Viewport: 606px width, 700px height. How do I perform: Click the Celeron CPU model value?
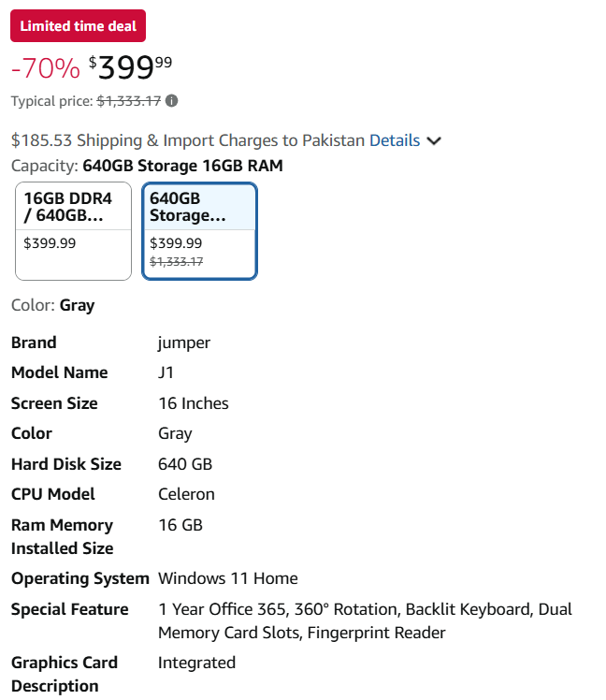186,494
